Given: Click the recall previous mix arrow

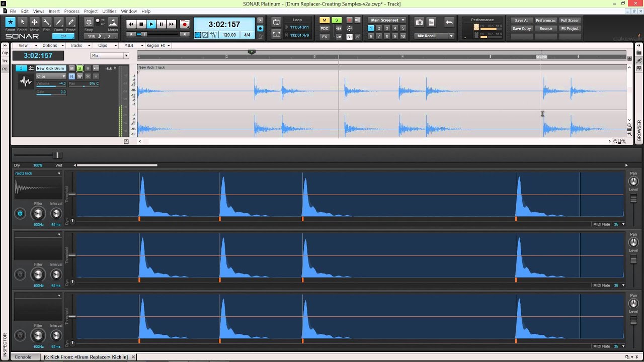Looking at the screenshot, I should click(449, 22).
